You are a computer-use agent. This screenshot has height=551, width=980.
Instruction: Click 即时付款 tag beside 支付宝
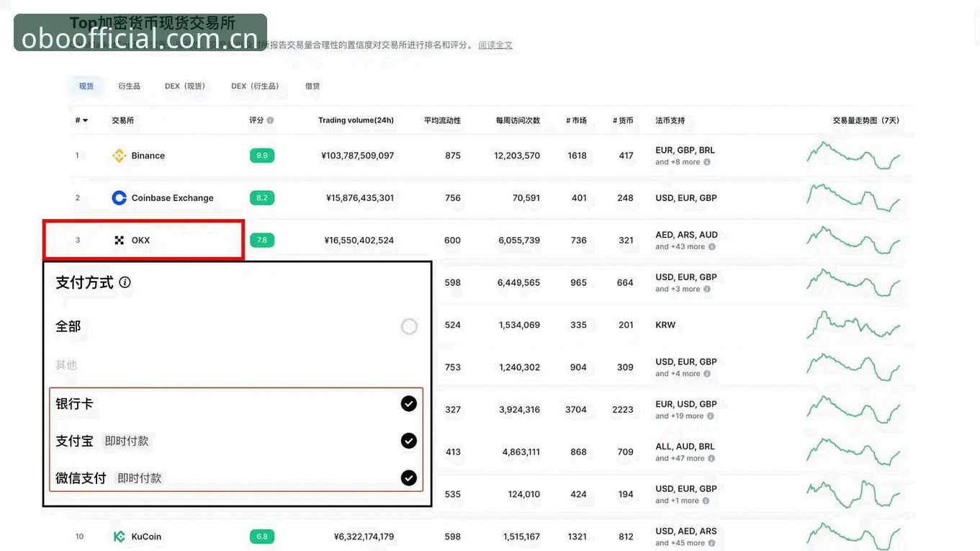click(127, 441)
